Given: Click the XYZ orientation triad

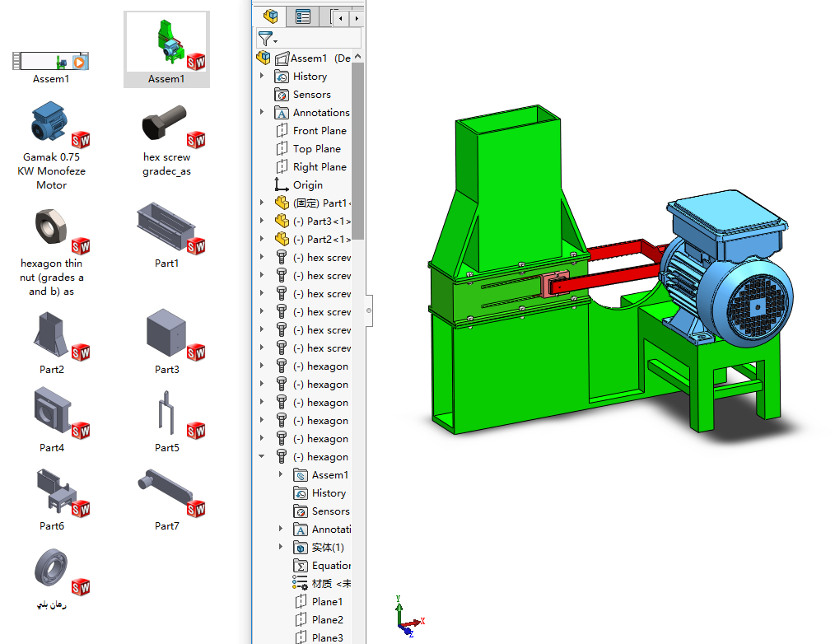Looking at the screenshot, I should coord(409,616).
